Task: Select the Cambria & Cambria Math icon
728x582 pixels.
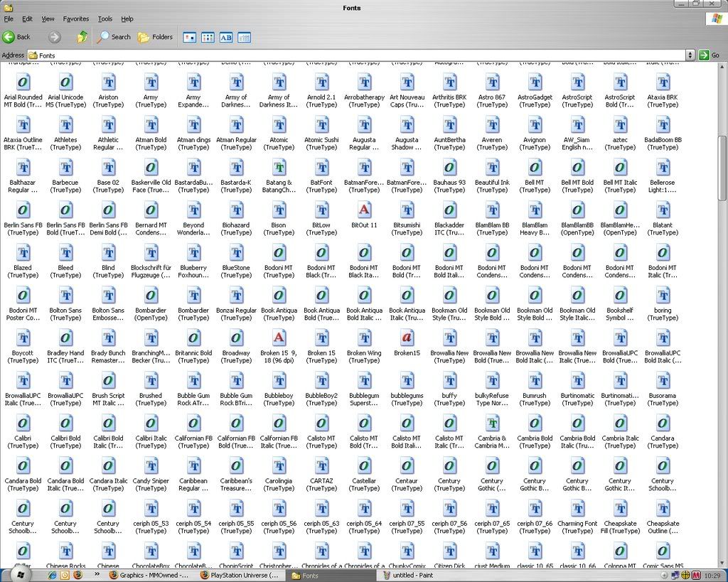Action: point(492,424)
